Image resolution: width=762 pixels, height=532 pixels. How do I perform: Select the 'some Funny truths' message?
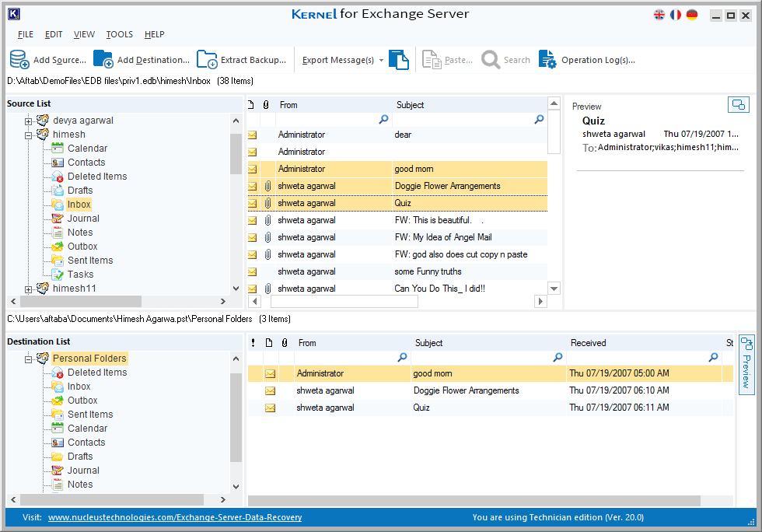point(397,271)
